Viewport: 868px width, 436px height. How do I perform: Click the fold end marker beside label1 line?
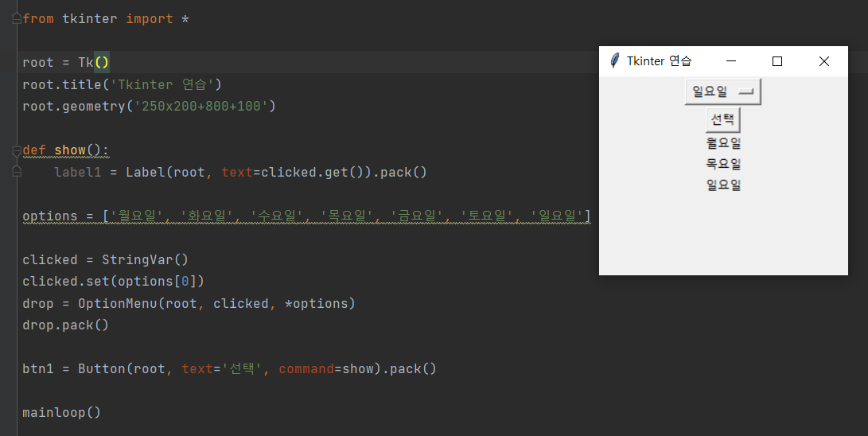(x=17, y=172)
